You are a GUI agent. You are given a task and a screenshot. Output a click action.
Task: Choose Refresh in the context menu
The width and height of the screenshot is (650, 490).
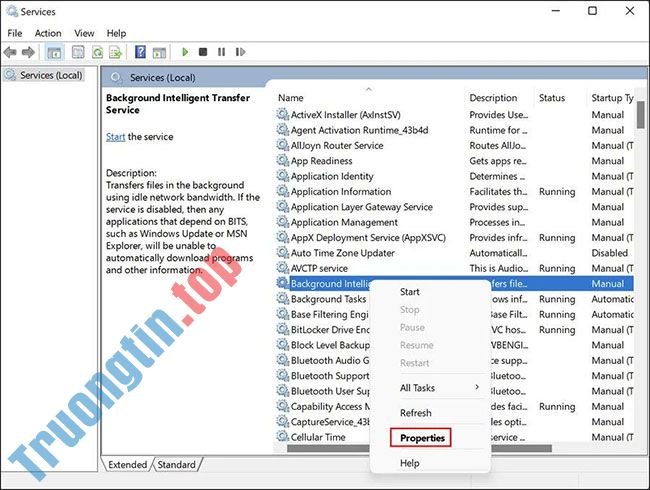click(416, 413)
